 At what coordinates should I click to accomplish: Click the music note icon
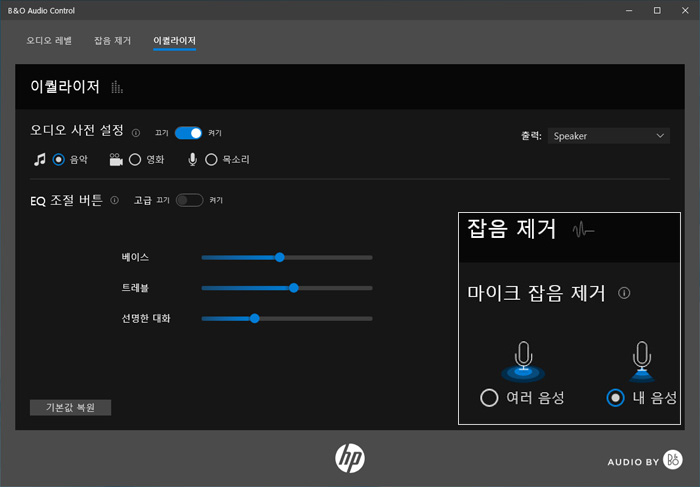40,159
